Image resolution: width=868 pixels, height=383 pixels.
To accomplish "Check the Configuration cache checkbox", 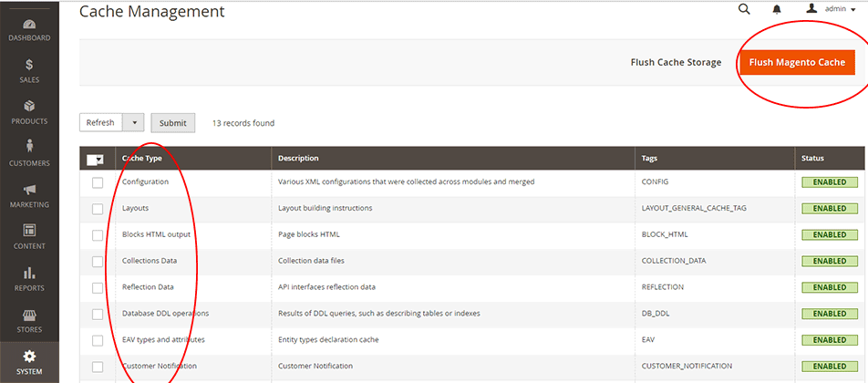I will coord(98,182).
